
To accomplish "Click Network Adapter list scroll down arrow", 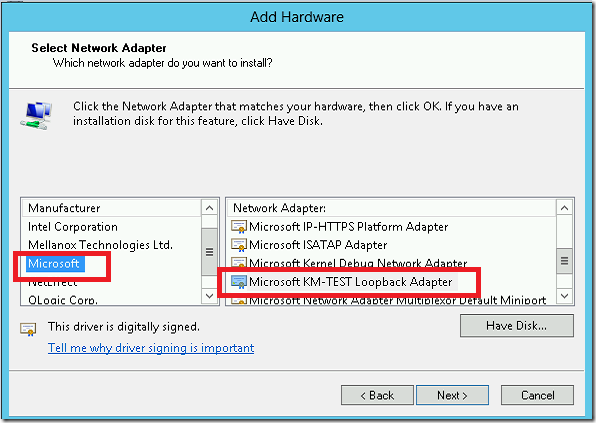I will [x=564, y=296].
